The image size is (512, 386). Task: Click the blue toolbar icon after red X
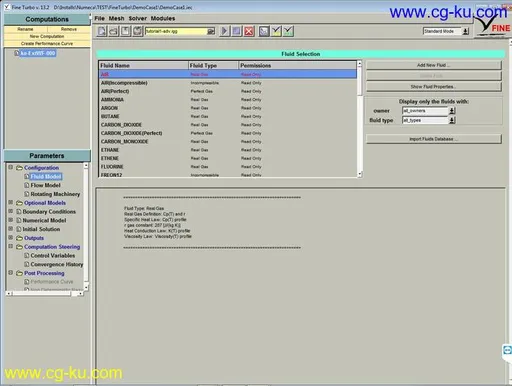[x=264, y=31]
